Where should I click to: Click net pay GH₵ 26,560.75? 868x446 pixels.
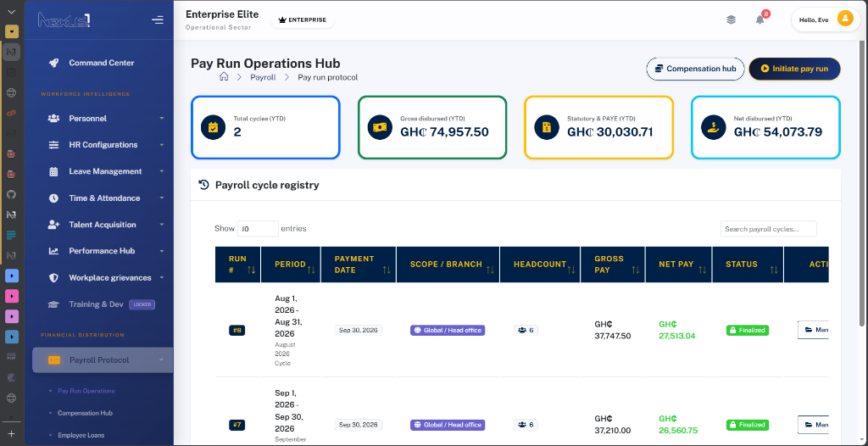tap(677, 425)
